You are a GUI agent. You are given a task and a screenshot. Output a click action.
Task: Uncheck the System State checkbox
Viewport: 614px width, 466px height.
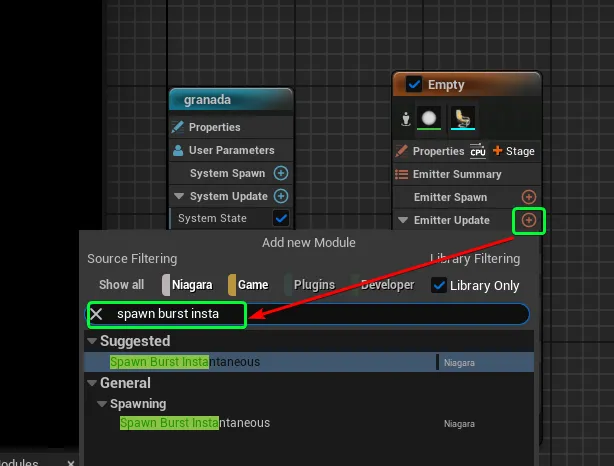click(x=281, y=218)
